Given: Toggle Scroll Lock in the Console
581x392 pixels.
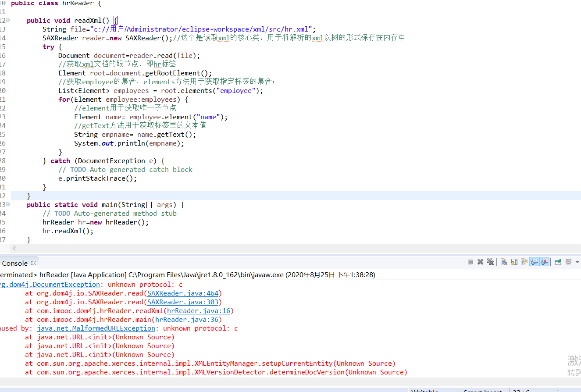Looking at the screenshot, I should pyautogui.click(x=514, y=262).
